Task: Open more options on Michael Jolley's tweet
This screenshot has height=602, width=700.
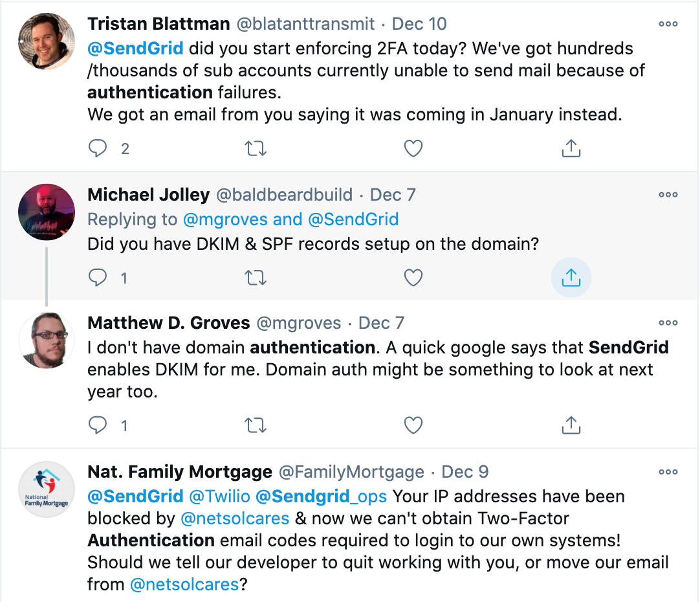Action: click(668, 195)
